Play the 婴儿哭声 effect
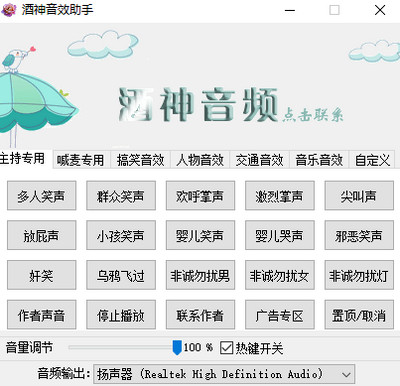Viewport: 400px width, 386px height. tap(280, 235)
